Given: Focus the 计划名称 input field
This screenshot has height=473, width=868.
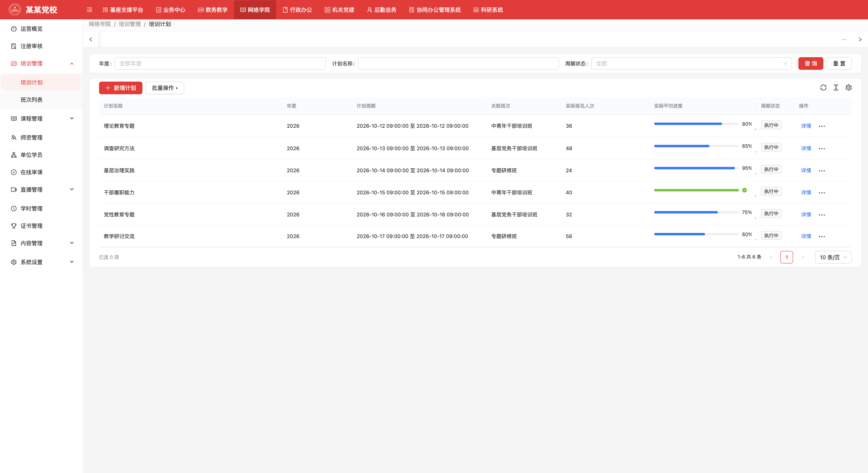Looking at the screenshot, I should click(458, 63).
